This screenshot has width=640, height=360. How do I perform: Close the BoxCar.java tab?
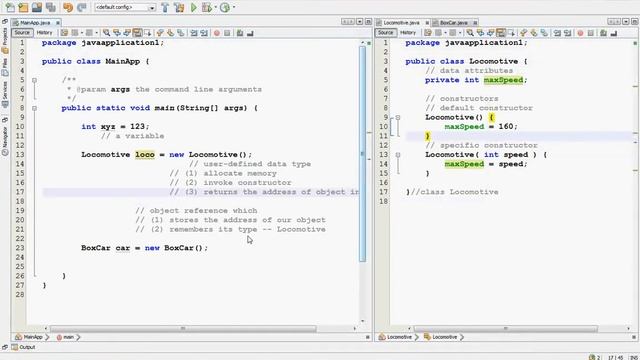click(475, 23)
